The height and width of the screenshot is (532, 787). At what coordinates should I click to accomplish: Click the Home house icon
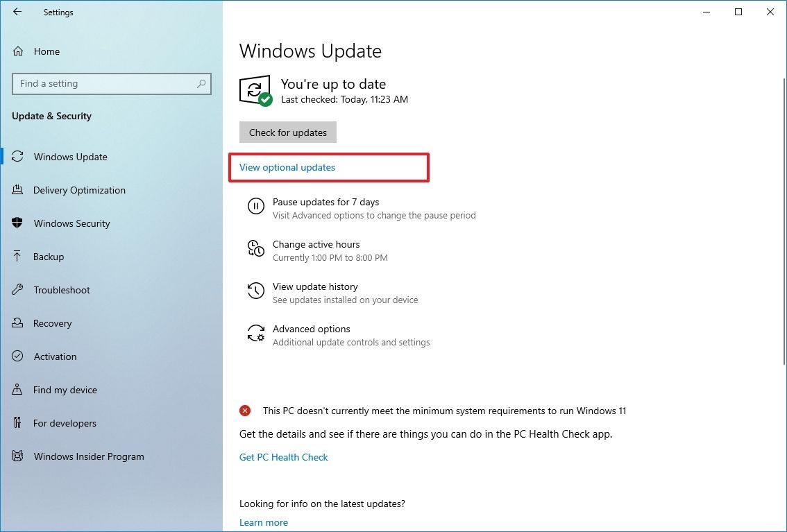coord(18,51)
